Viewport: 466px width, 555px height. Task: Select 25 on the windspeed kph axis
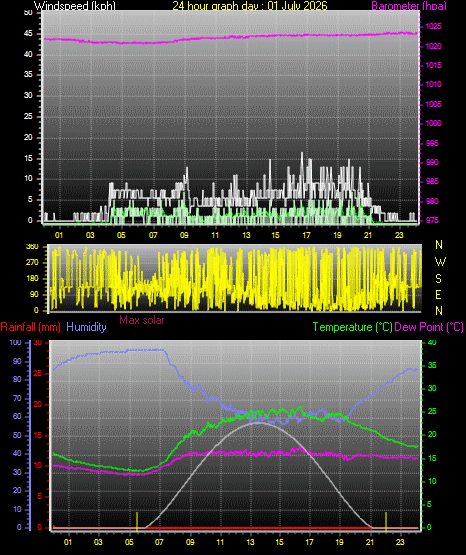click(x=28, y=116)
